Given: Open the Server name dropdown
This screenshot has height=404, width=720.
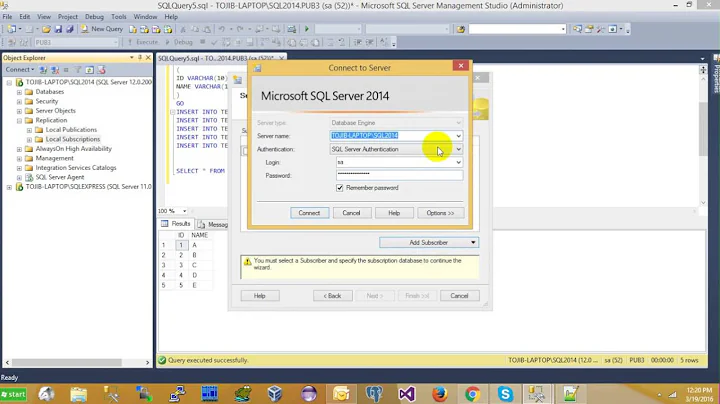Looking at the screenshot, I should point(458,136).
